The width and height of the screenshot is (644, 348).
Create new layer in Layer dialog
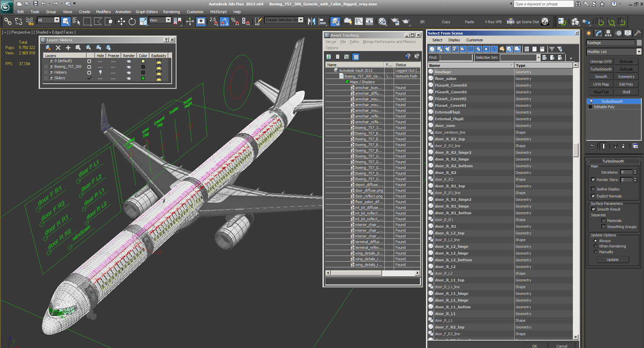[x=48, y=48]
